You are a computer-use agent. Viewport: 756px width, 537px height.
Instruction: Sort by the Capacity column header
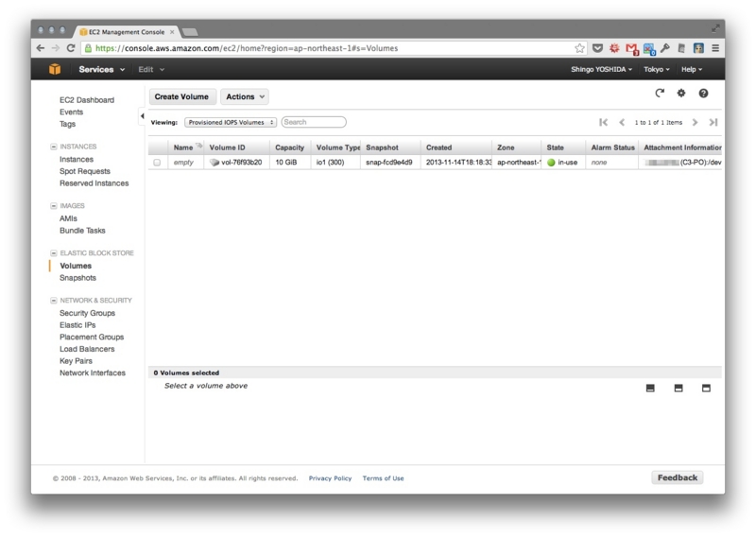[290, 147]
